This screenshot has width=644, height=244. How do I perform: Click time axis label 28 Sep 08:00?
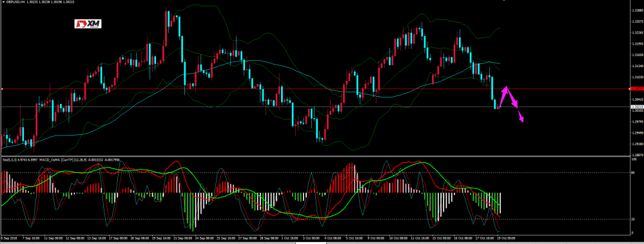click(x=269, y=238)
